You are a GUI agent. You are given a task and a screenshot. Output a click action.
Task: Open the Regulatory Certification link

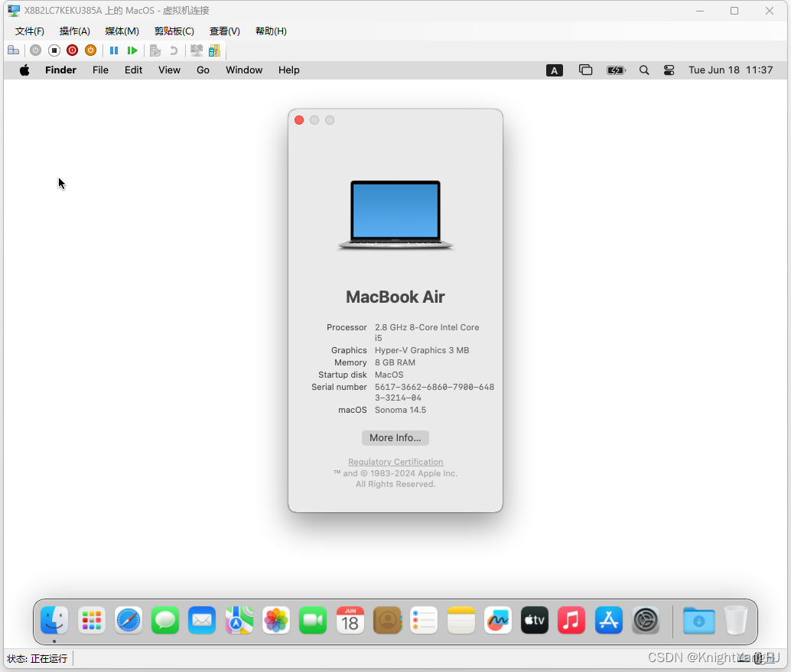pos(395,462)
